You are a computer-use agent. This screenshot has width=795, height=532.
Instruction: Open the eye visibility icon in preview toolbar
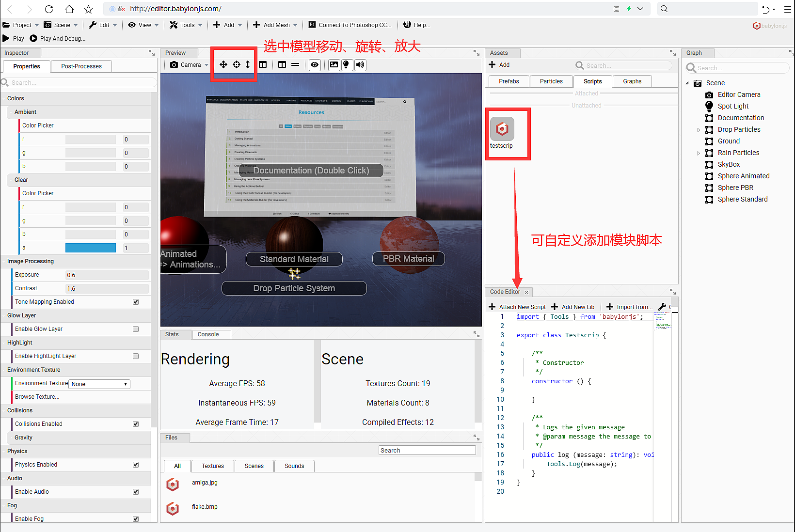click(315, 65)
